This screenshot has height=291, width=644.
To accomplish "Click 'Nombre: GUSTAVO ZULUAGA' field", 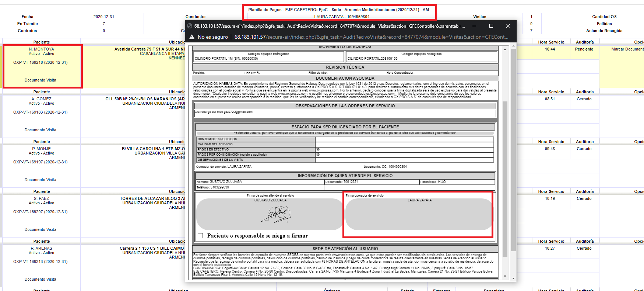I will click(x=260, y=182).
